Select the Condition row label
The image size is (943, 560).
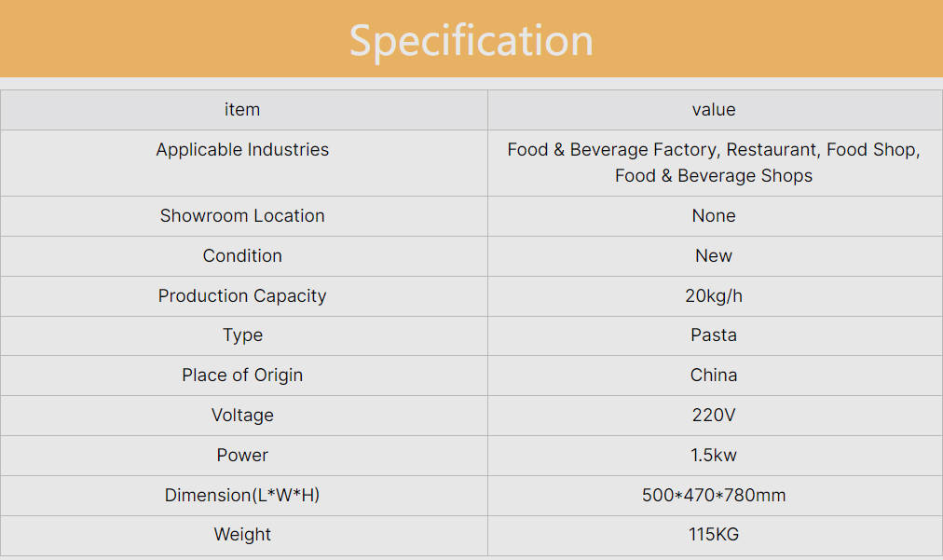242,256
